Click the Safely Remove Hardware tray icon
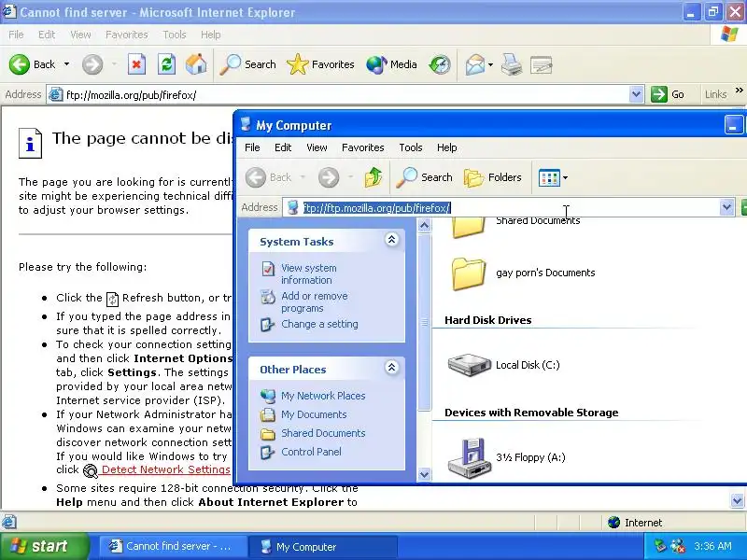This screenshot has width=747, height=560. click(660, 546)
